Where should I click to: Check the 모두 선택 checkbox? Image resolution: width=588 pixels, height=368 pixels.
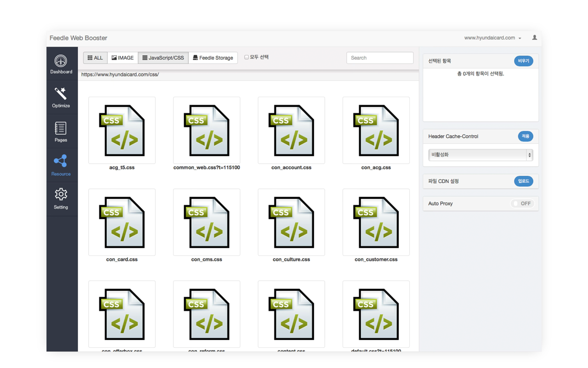tap(247, 57)
